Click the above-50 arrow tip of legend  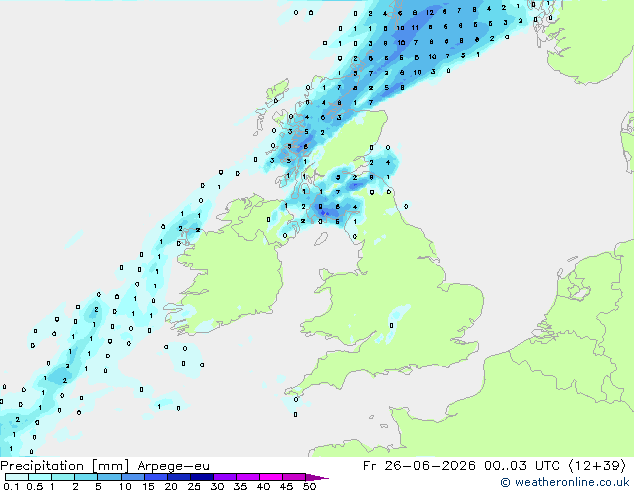click(x=317, y=477)
